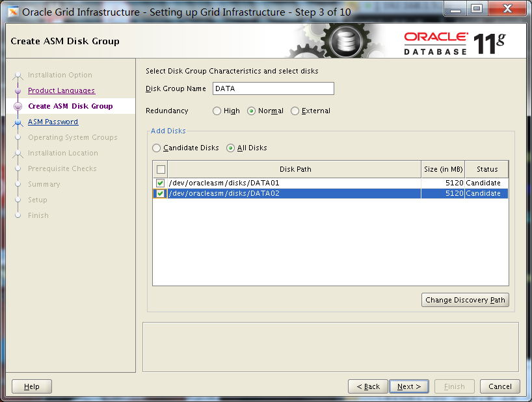The image size is (532, 402).
Task: Close the installer window
Action: click(507, 9)
